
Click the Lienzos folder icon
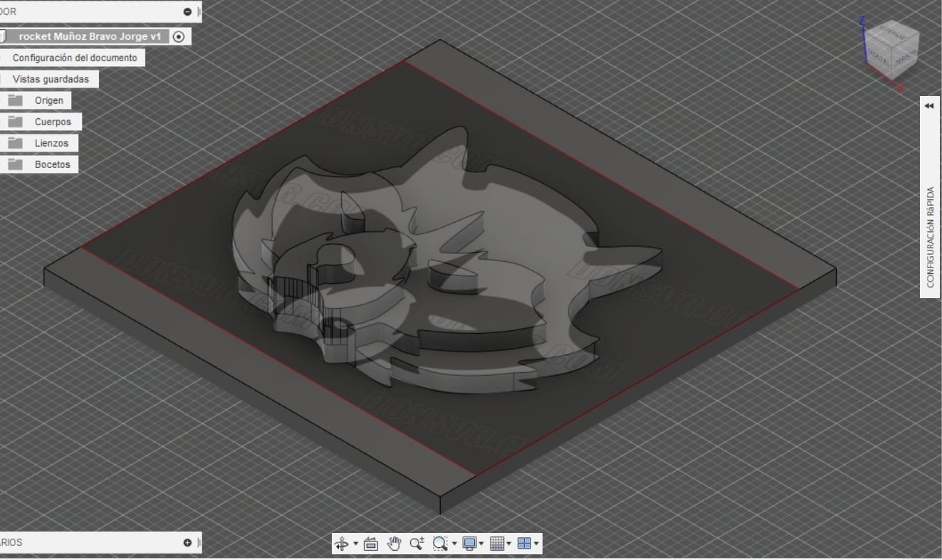(16, 143)
